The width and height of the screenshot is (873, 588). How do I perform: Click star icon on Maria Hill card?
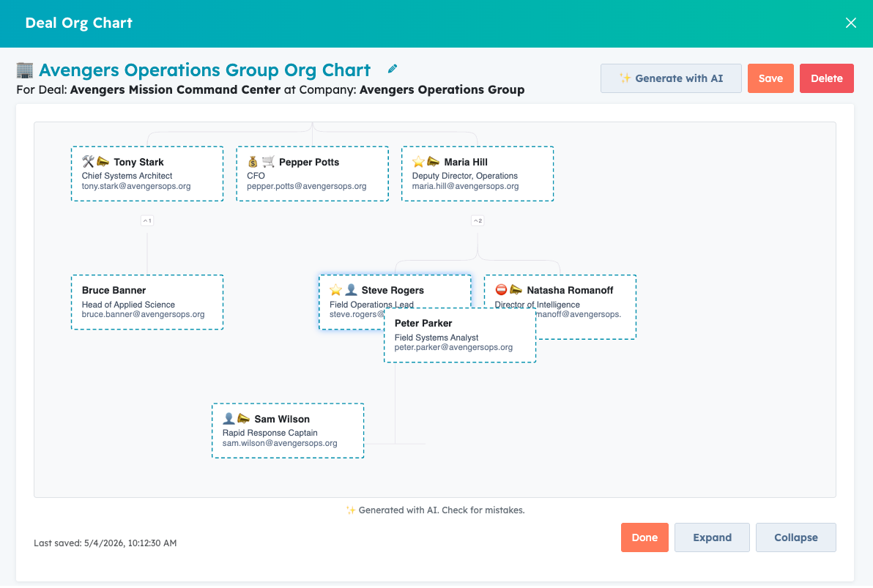click(x=418, y=162)
